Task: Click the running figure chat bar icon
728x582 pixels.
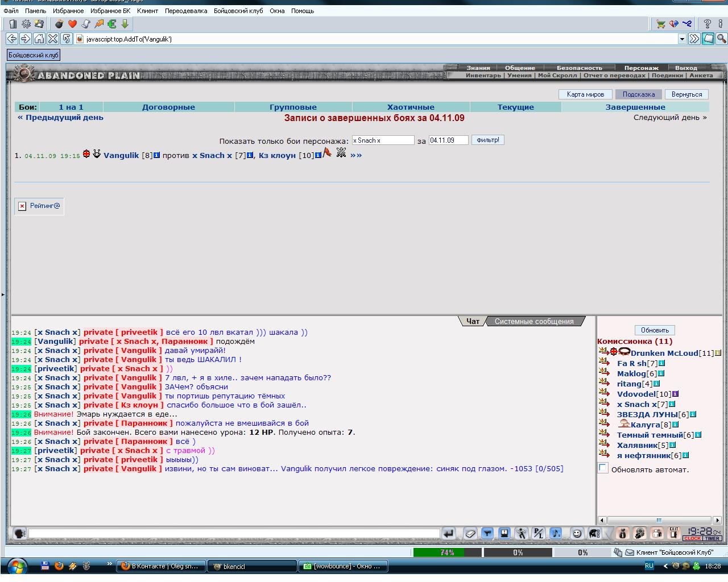Action: click(x=522, y=533)
